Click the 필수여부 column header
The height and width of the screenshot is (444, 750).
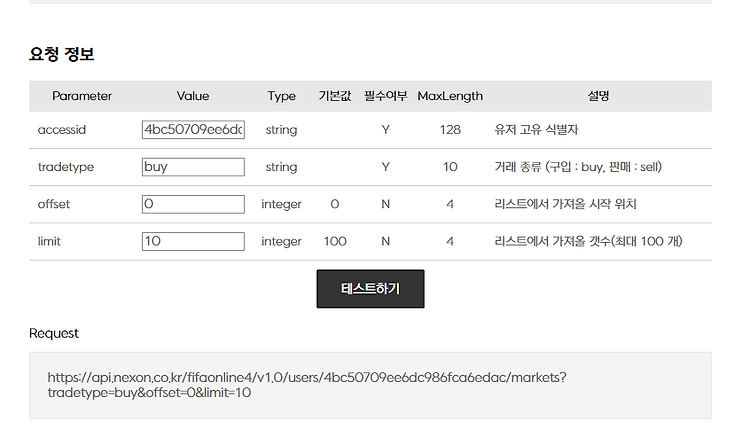coord(386,96)
